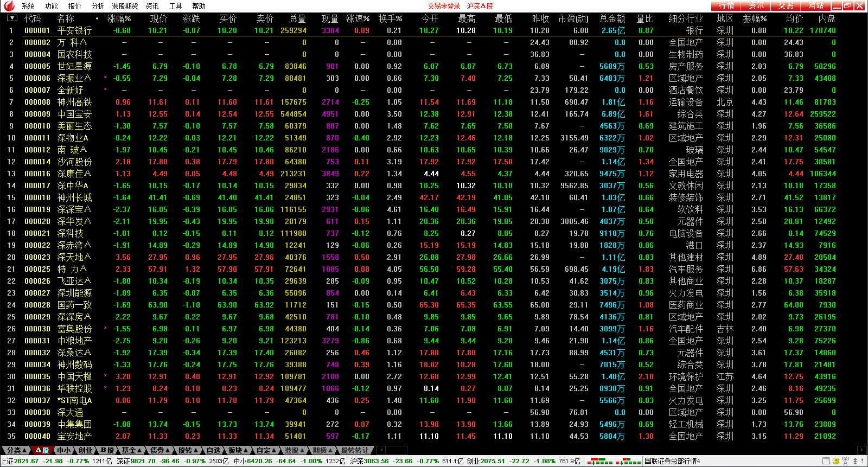The image size is (868, 467).
Task: Open the 资讯 menu
Action: pyautogui.click(x=152, y=6)
